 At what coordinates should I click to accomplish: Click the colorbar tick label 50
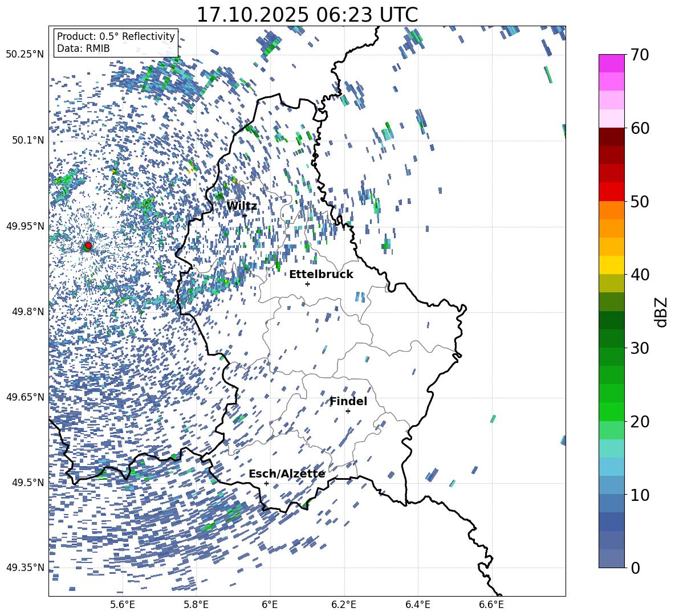pos(640,202)
